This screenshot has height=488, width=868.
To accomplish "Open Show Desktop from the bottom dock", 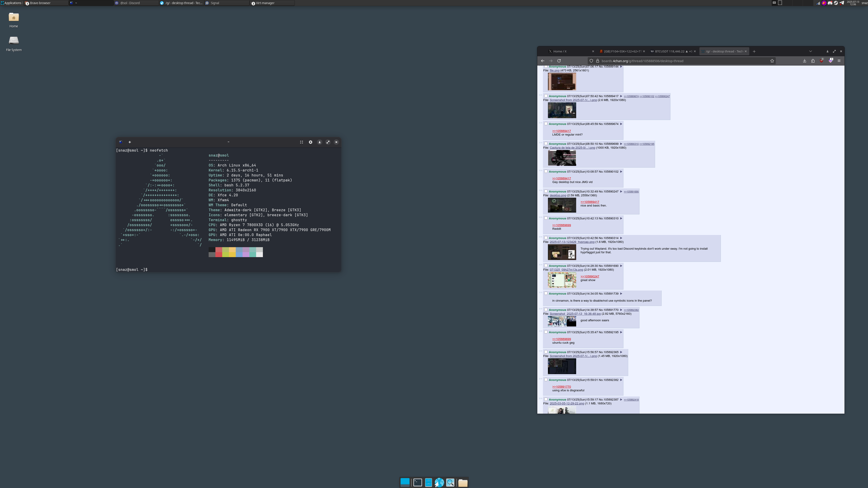I will (x=405, y=482).
